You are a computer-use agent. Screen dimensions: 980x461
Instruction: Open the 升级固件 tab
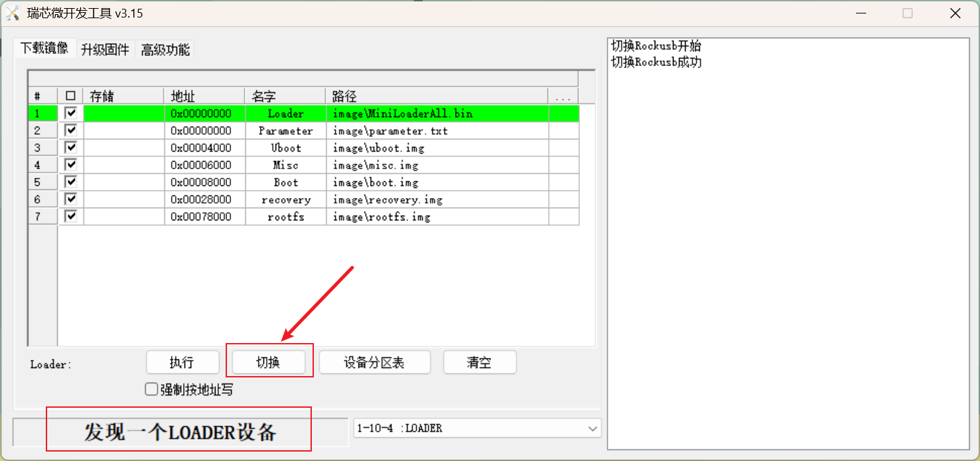coord(104,49)
